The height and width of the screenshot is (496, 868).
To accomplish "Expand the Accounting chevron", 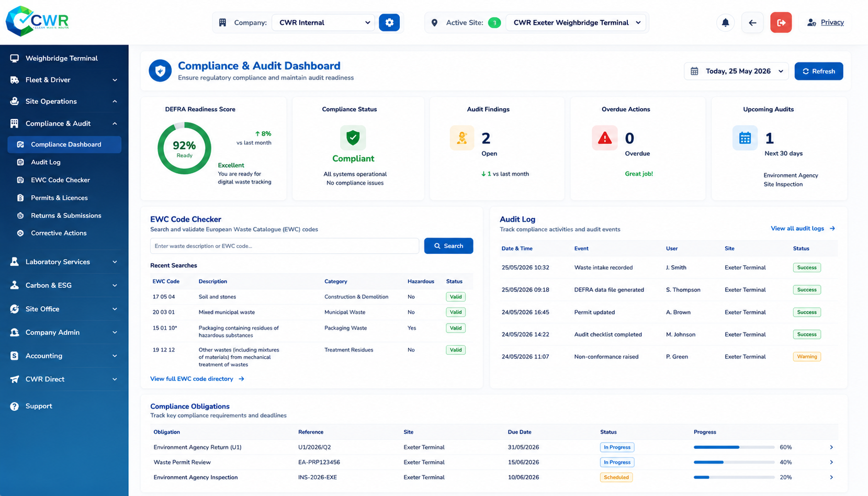I will tap(115, 356).
